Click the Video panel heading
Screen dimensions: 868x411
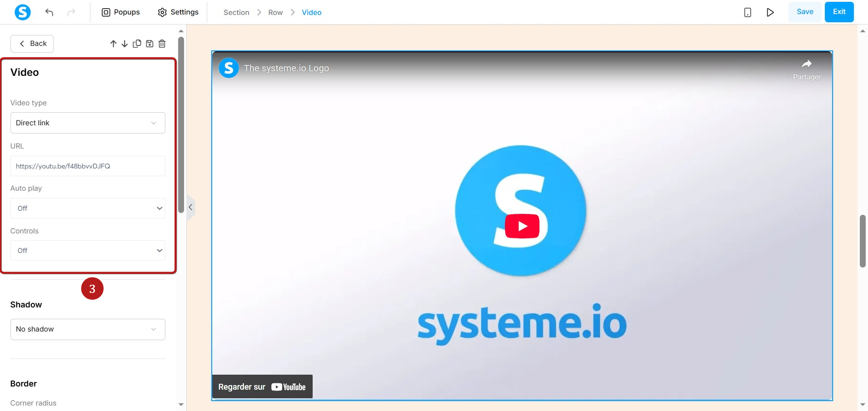point(25,73)
